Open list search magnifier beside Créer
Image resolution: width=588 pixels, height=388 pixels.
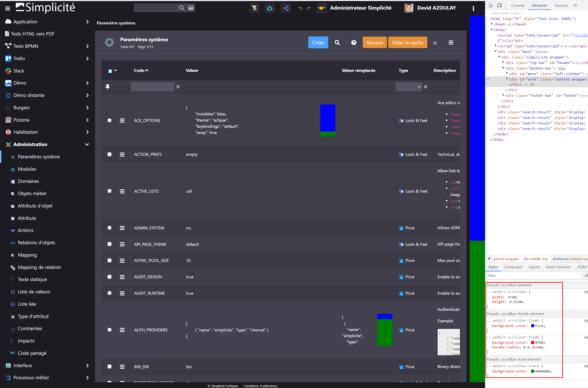point(337,43)
